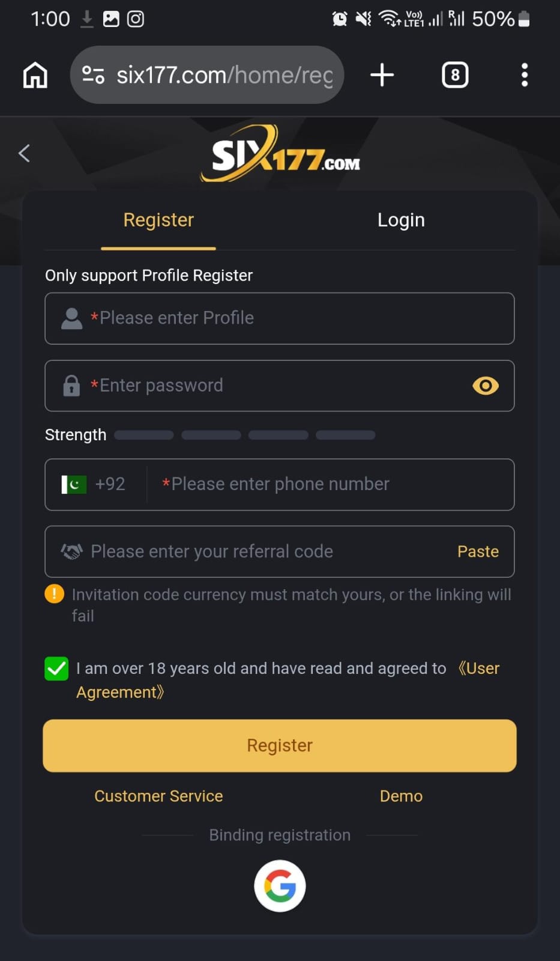Open the Demo link
This screenshot has height=961, width=560.
pos(401,796)
